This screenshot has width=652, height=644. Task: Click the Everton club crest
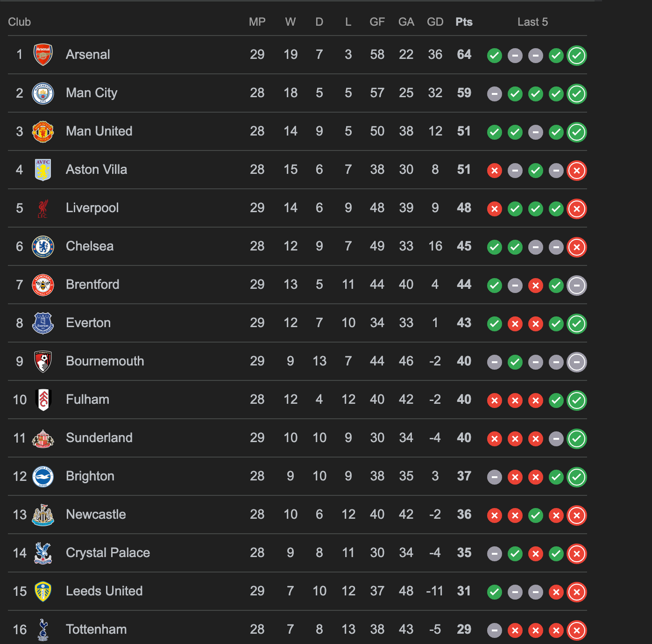[43, 323]
